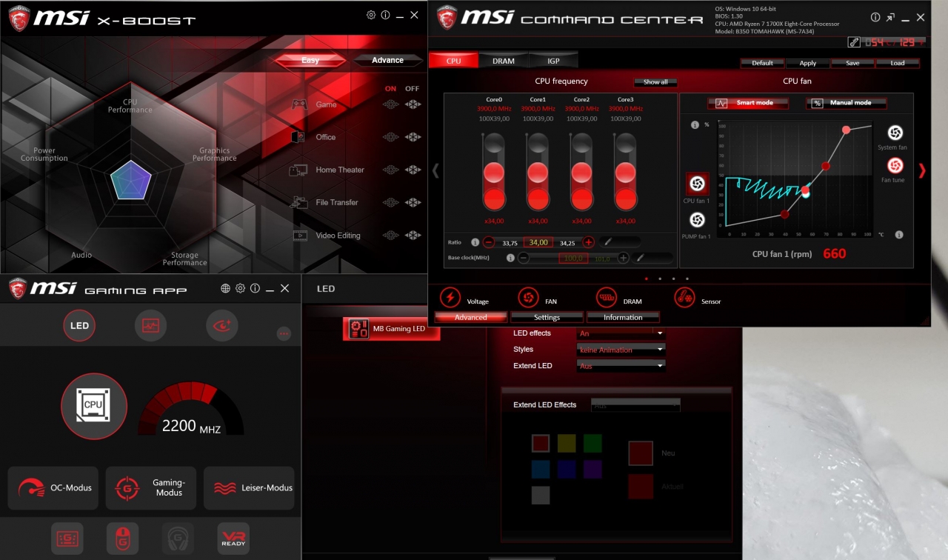Image resolution: width=948 pixels, height=560 pixels.
Task: Turn ON Home Theater mode
Action: 390,170
